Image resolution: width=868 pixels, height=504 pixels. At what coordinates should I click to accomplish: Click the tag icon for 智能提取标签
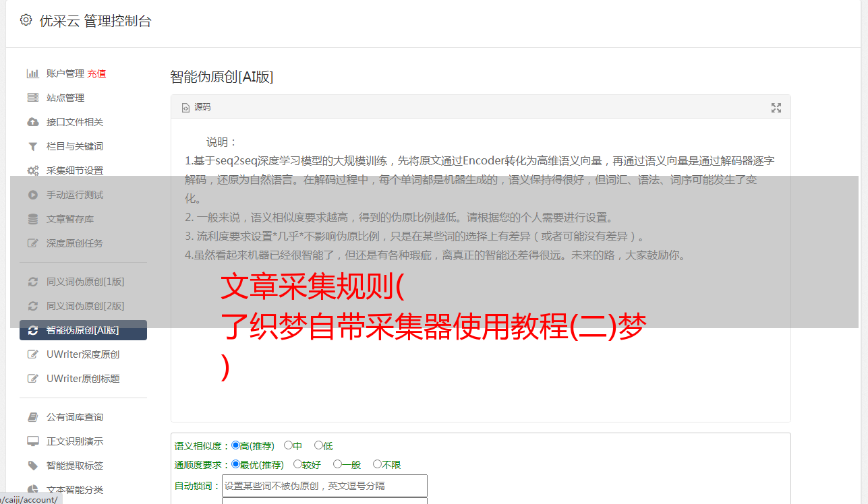click(32, 466)
